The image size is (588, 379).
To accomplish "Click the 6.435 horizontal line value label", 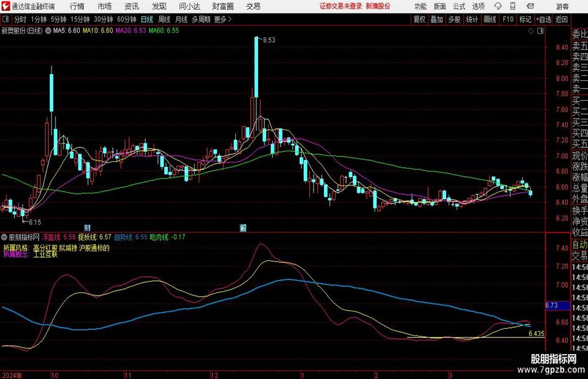I will [x=536, y=334].
